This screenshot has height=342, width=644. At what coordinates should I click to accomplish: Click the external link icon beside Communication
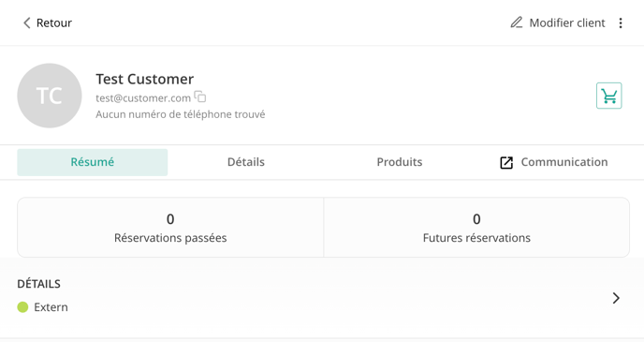point(506,162)
